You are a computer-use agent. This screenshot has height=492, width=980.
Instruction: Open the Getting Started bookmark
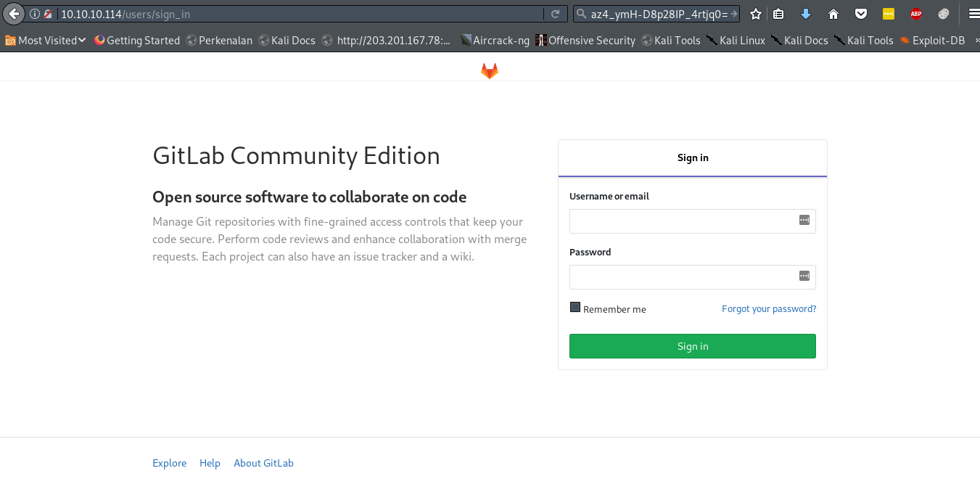[x=137, y=41]
